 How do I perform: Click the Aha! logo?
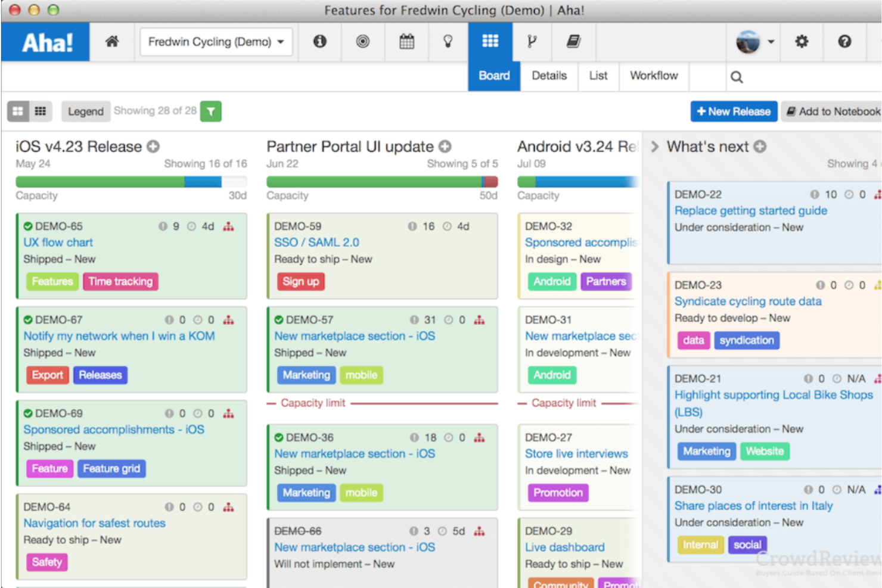point(46,42)
